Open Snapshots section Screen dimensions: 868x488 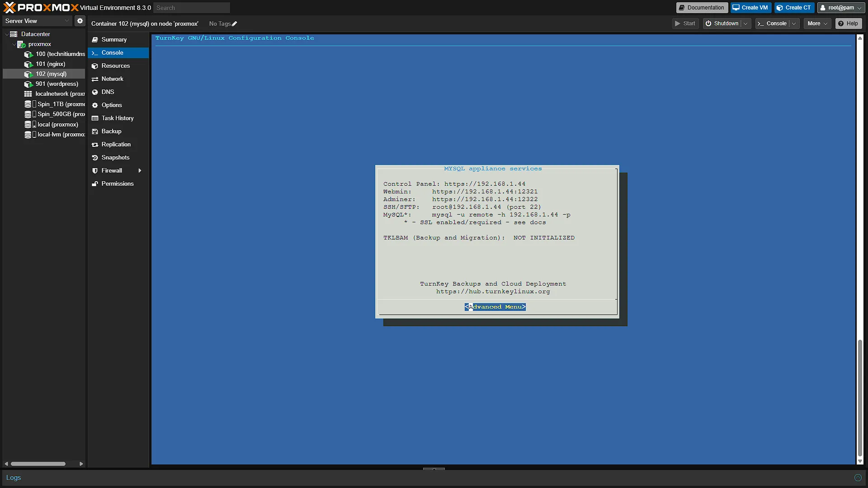(x=118, y=158)
